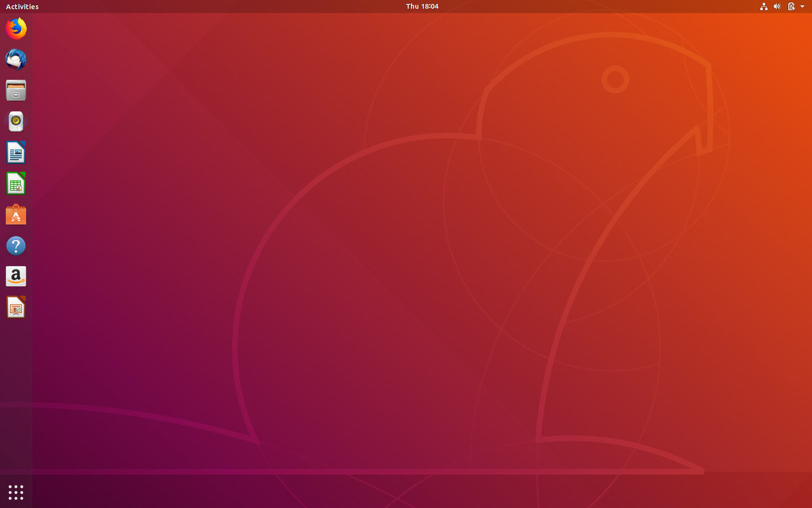This screenshot has height=508, width=812.
Task: Expand the system status dropdown arrow
Action: (802, 7)
